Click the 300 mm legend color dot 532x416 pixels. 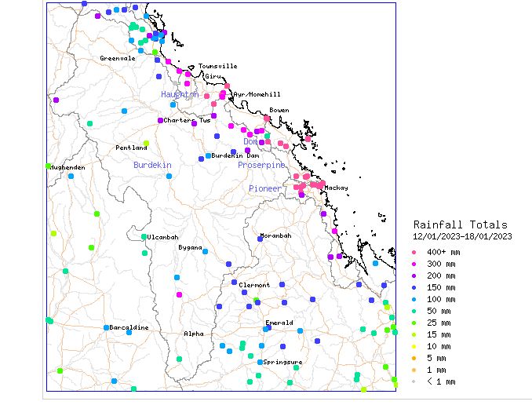[414, 265]
